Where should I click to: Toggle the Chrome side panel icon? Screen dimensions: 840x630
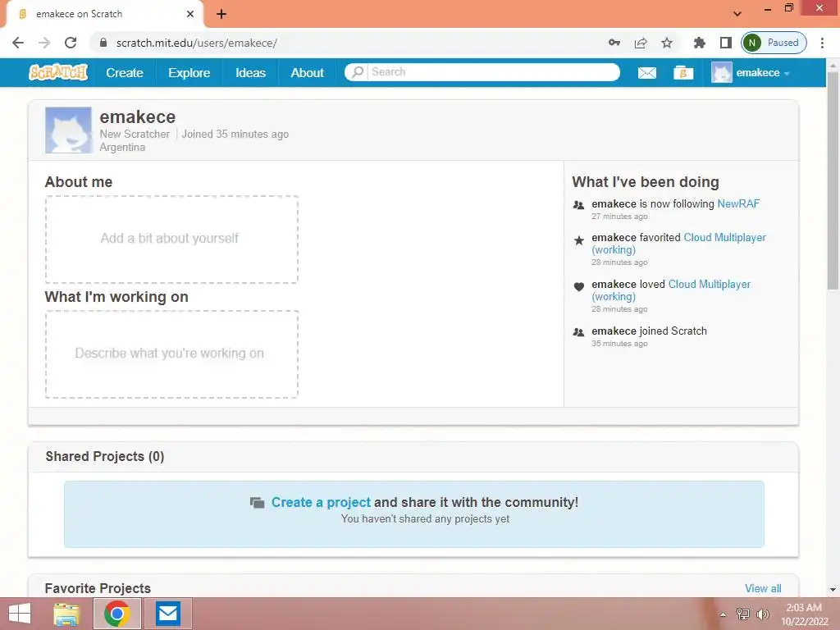coord(725,43)
